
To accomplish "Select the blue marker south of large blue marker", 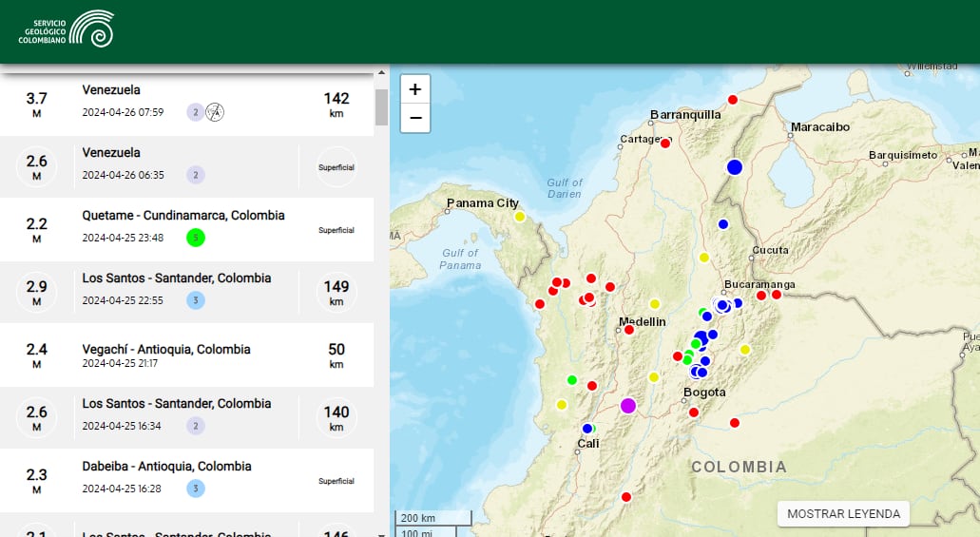I will click(x=723, y=224).
